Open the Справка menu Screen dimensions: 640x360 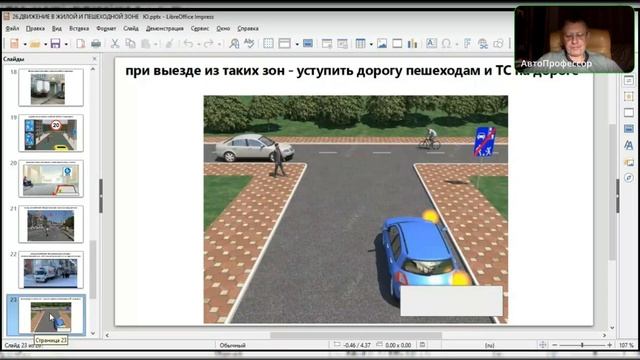tap(248, 29)
